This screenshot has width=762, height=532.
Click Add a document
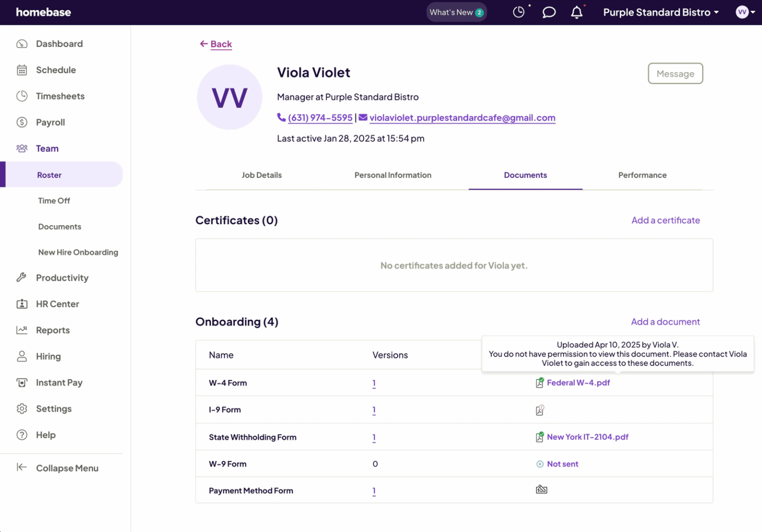[x=666, y=322]
